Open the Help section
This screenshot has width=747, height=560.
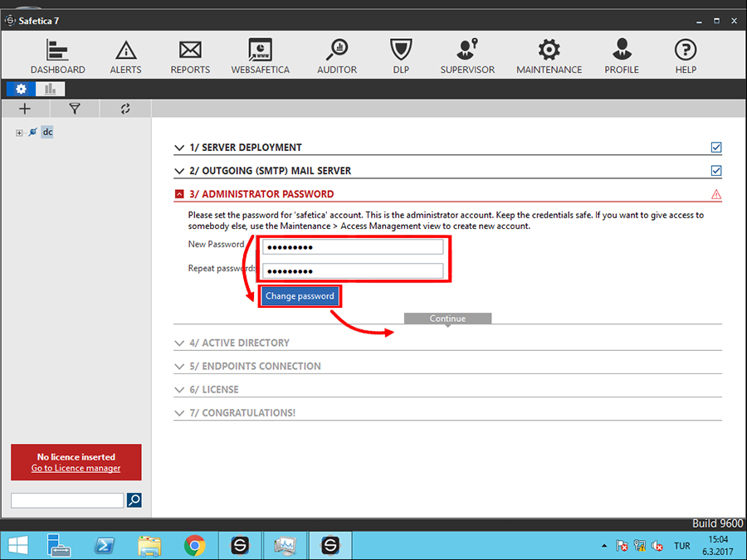point(686,56)
